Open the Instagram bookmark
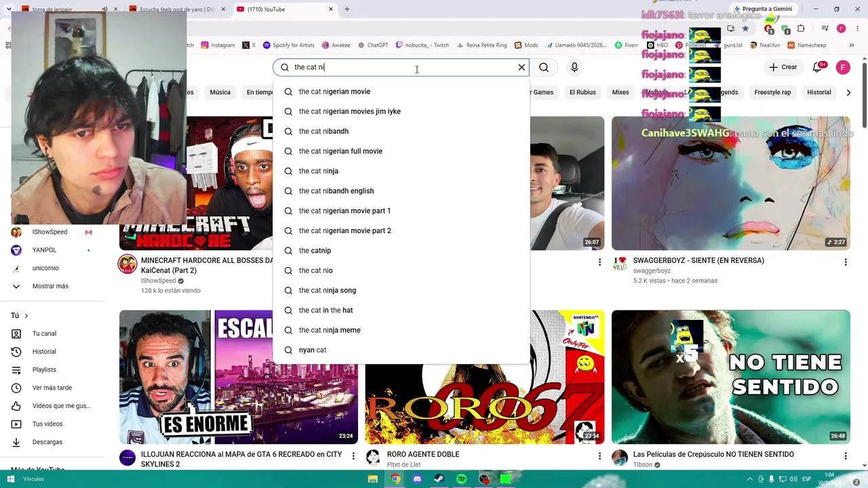The width and height of the screenshot is (868, 488). coord(218,45)
